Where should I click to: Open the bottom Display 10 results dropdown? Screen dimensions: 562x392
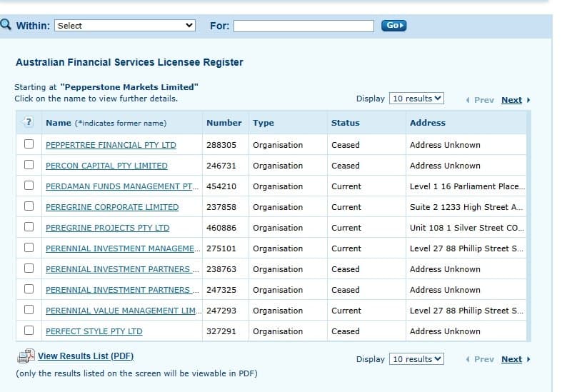pyautogui.click(x=417, y=359)
